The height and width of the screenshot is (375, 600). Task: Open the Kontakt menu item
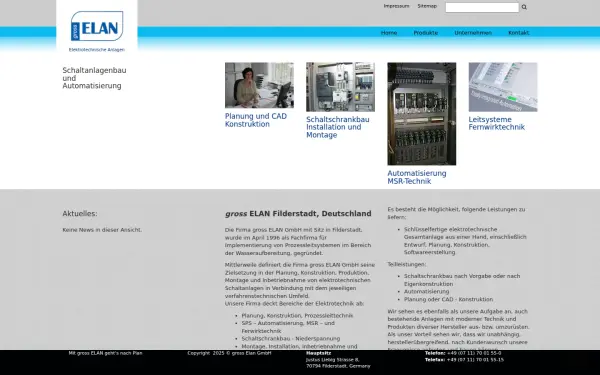point(518,33)
